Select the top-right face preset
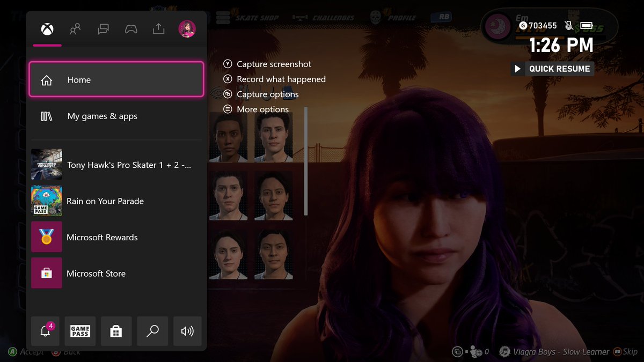Screen dimensions: 644x362 274,137
